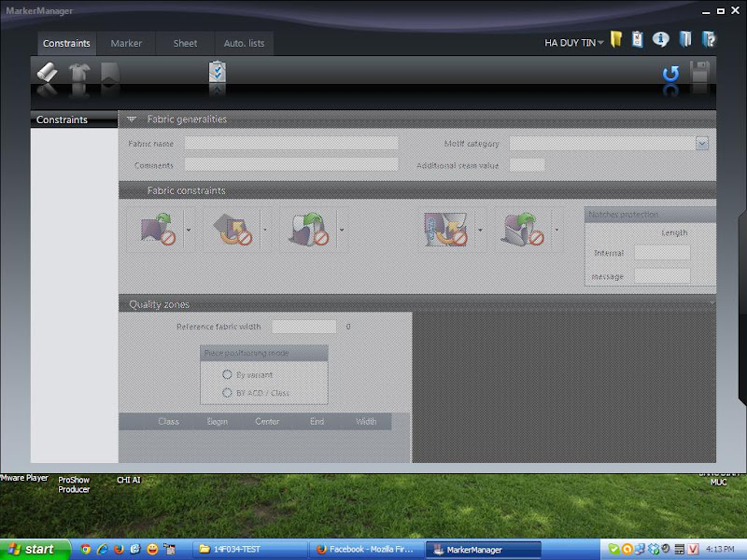The height and width of the screenshot is (560, 747).
Task: Open the help book with question mark
Action: click(709, 39)
